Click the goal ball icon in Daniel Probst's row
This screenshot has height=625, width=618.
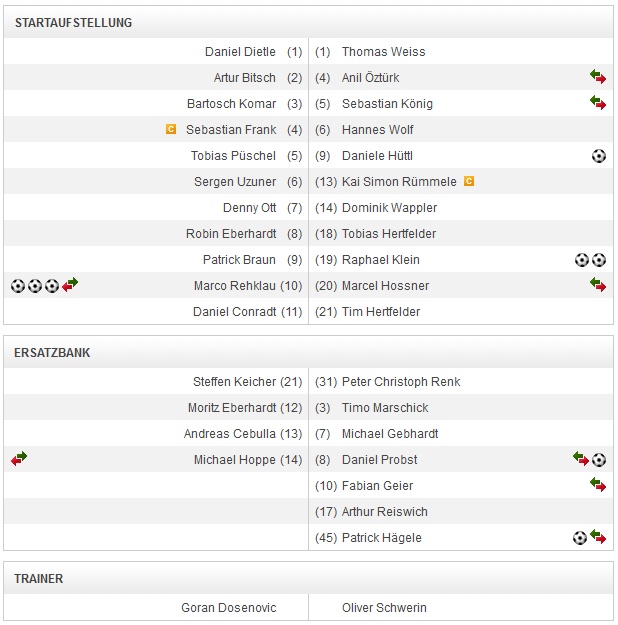click(599, 460)
